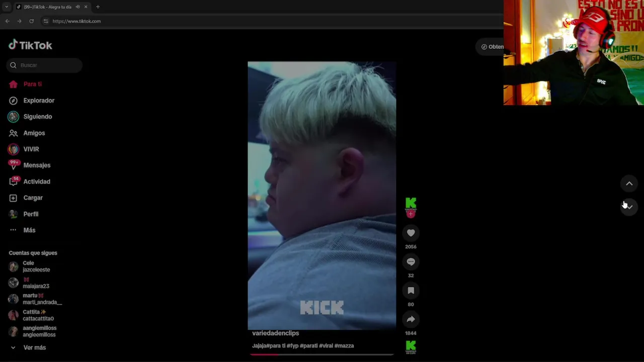
Task: Click the #fyp hashtag
Action: [x=292, y=346]
